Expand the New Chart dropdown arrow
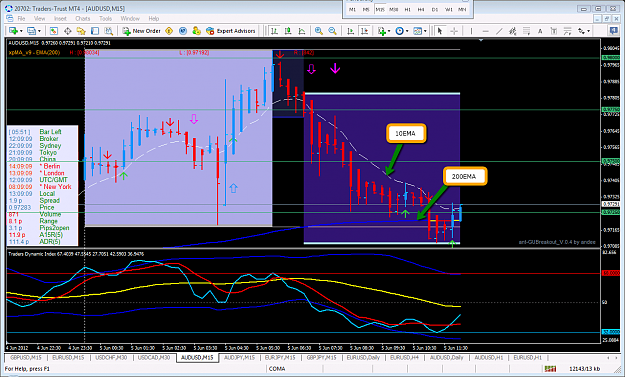This screenshot has height=377, width=625. 20,31
